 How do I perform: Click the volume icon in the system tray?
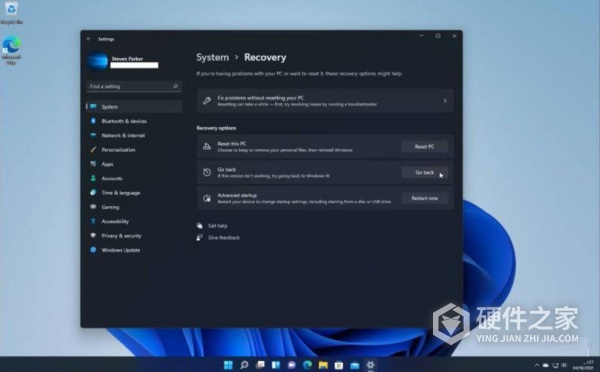(564, 365)
